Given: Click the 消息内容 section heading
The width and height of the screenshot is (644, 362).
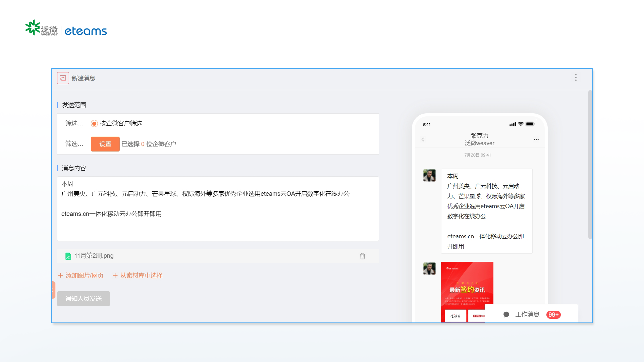Looking at the screenshot, I should [74, 168].
